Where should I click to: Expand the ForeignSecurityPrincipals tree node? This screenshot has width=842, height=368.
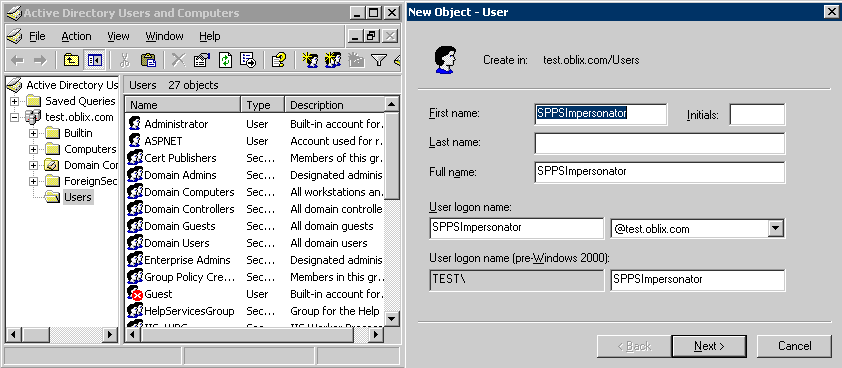pyautogui.click(x=33, y=182)
